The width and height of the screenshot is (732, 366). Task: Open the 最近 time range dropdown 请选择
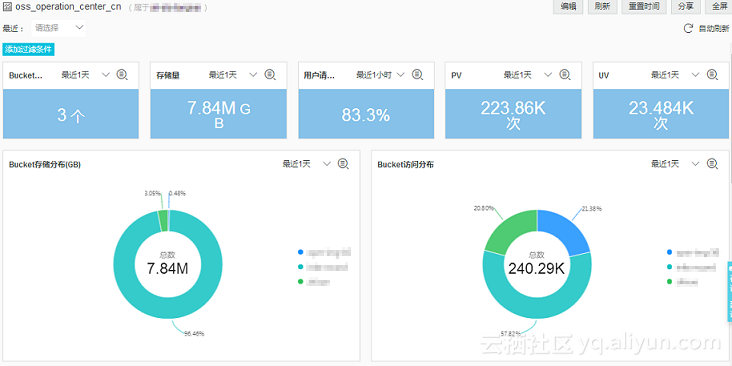[x=58, y=28]
